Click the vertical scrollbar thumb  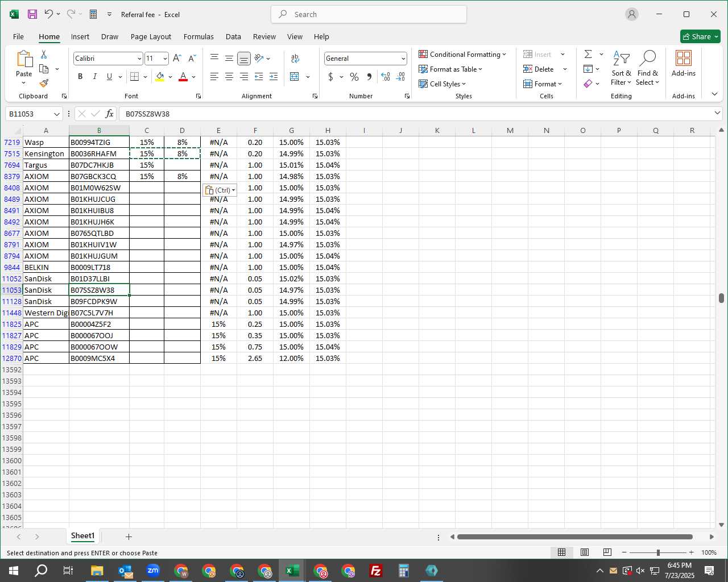click(x=721, y=298)
